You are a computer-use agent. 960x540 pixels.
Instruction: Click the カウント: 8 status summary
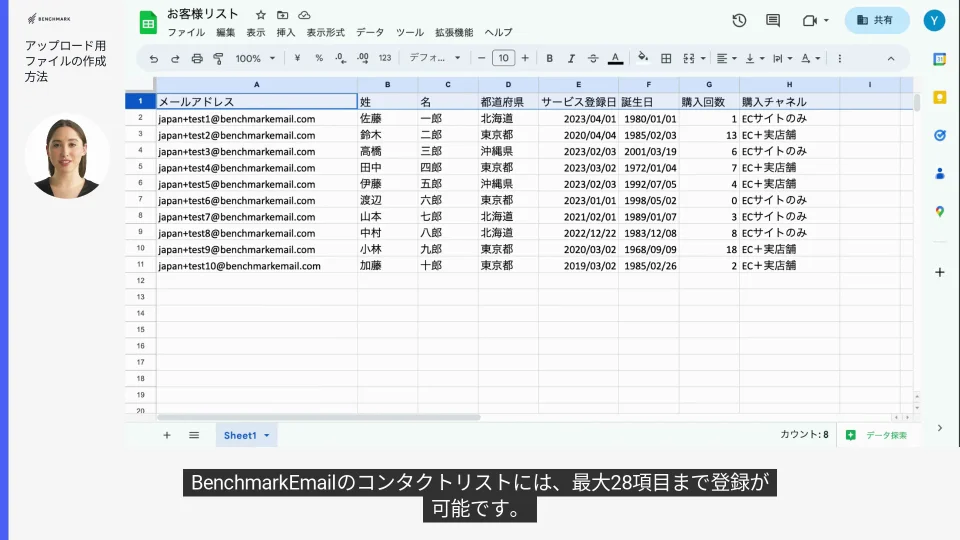pyautogui.click(x=804, y=435)
